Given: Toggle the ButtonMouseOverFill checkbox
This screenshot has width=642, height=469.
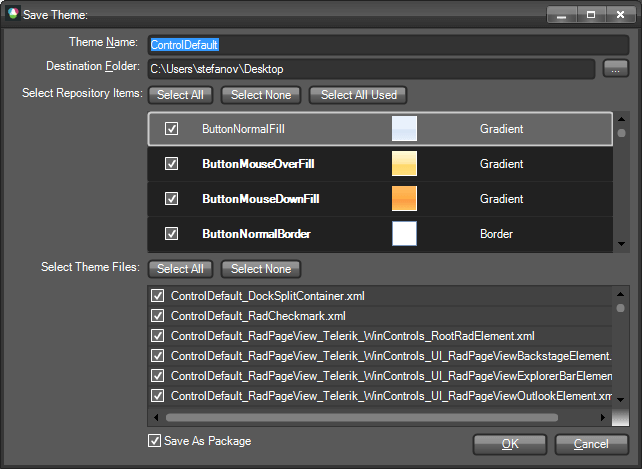Looking at the screenshot, I should point(171,164).
